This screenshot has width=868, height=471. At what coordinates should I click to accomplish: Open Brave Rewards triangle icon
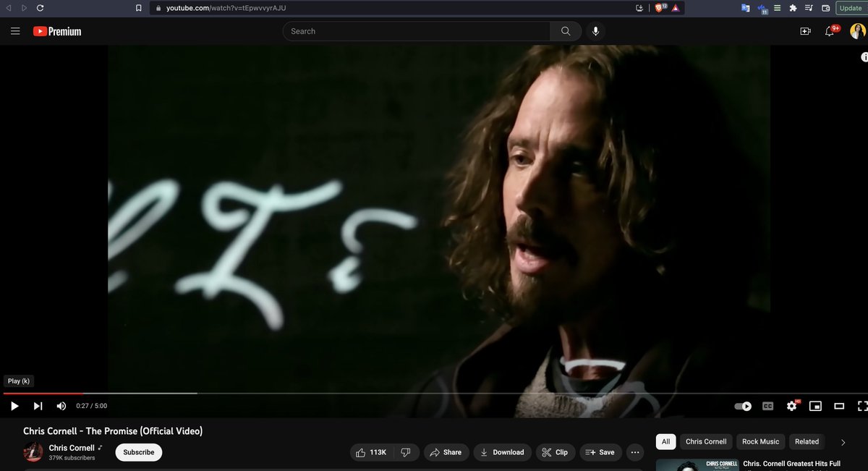[x=675, y=8]
